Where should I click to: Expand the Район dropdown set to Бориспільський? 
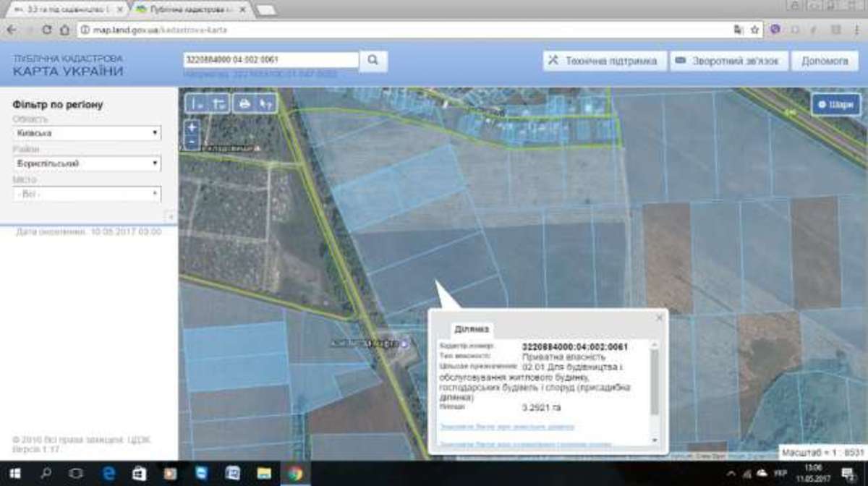point(87,163)
